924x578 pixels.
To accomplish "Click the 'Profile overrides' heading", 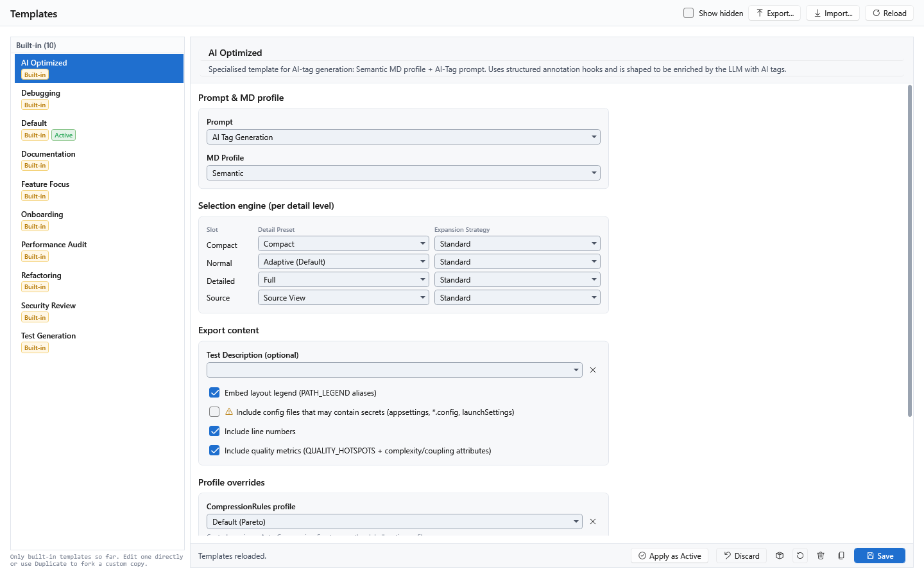I will [x=232, y=482].
